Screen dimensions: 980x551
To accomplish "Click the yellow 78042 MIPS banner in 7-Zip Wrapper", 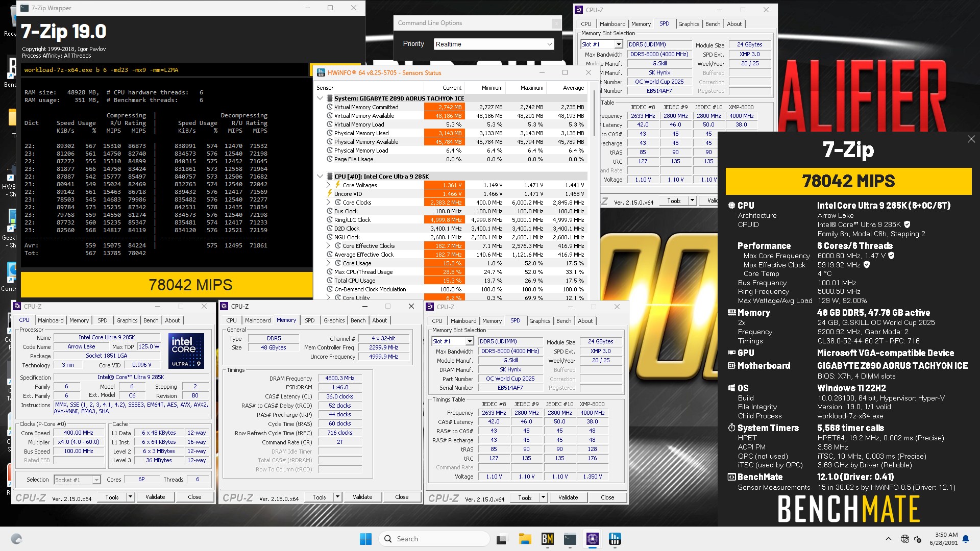I will 167,285.
